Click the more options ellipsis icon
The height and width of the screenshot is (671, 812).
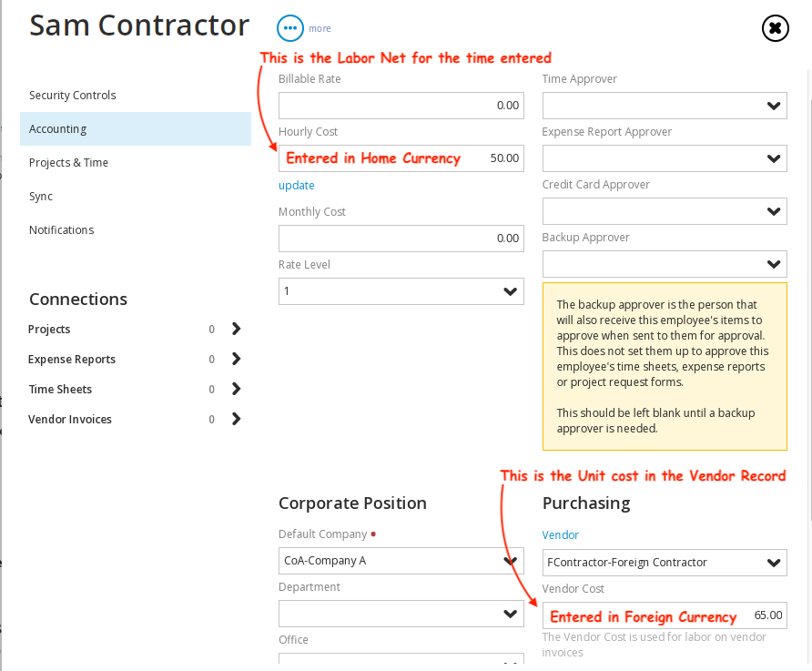click(290, 28)
